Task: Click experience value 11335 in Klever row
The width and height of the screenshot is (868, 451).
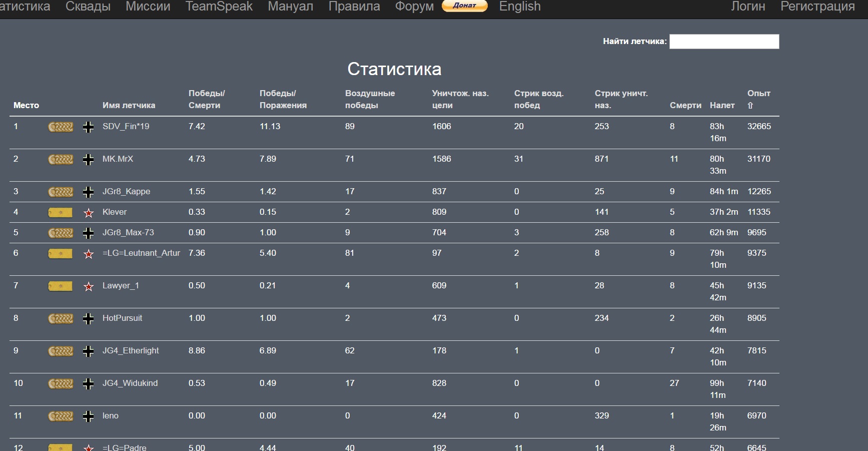Action: tap(759, 212)
